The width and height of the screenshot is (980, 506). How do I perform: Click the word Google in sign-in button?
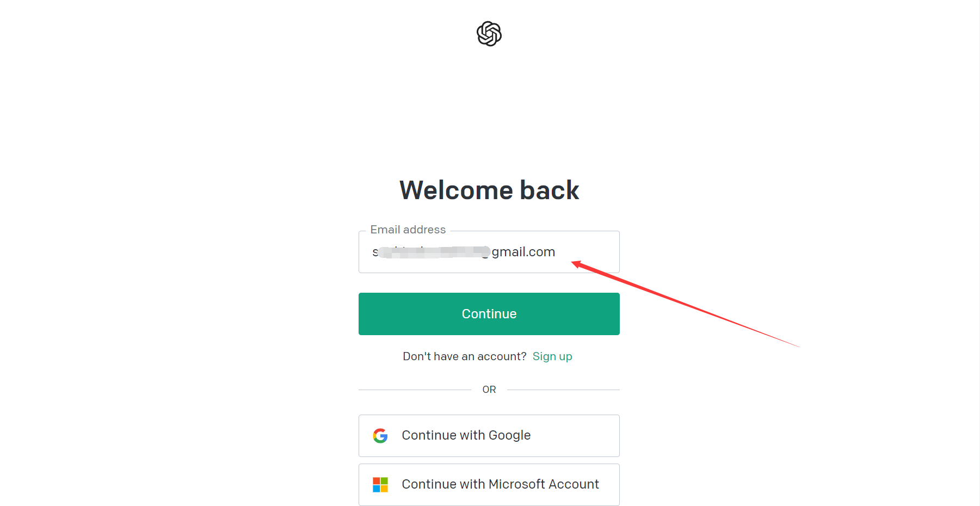click(509, 435)
